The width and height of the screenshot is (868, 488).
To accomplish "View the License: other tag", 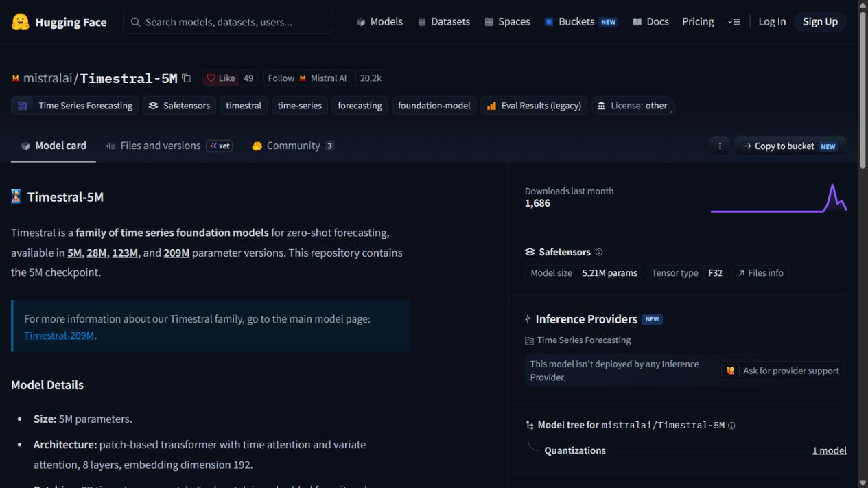I will point(632,106).
